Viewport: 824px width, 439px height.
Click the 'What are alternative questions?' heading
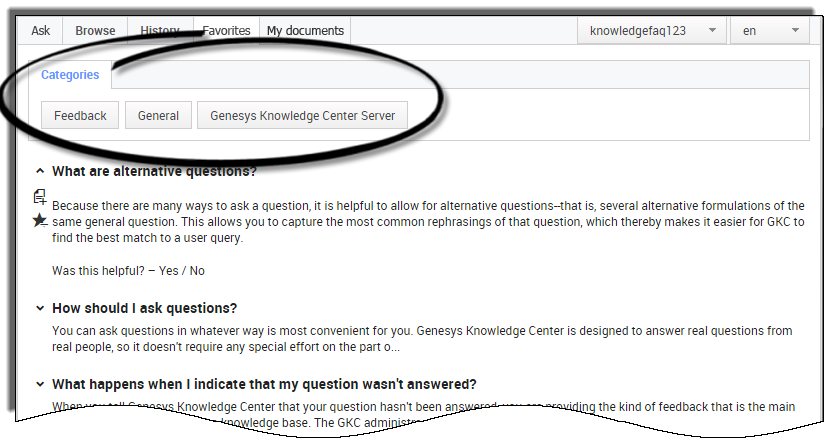(x=154, y=171)
